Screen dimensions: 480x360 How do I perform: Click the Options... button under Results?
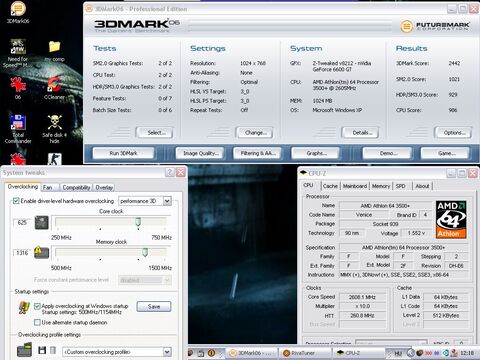coord(453,133)
